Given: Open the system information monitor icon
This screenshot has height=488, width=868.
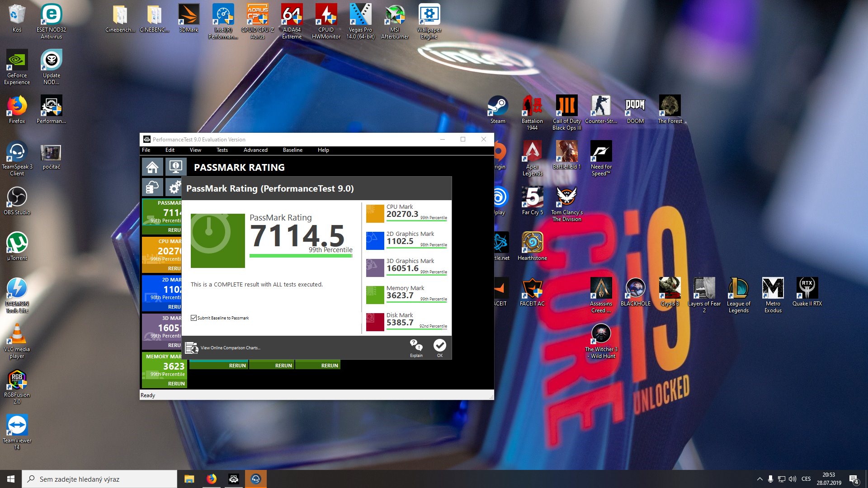Looking at the screenshot, I should point(175,167).
